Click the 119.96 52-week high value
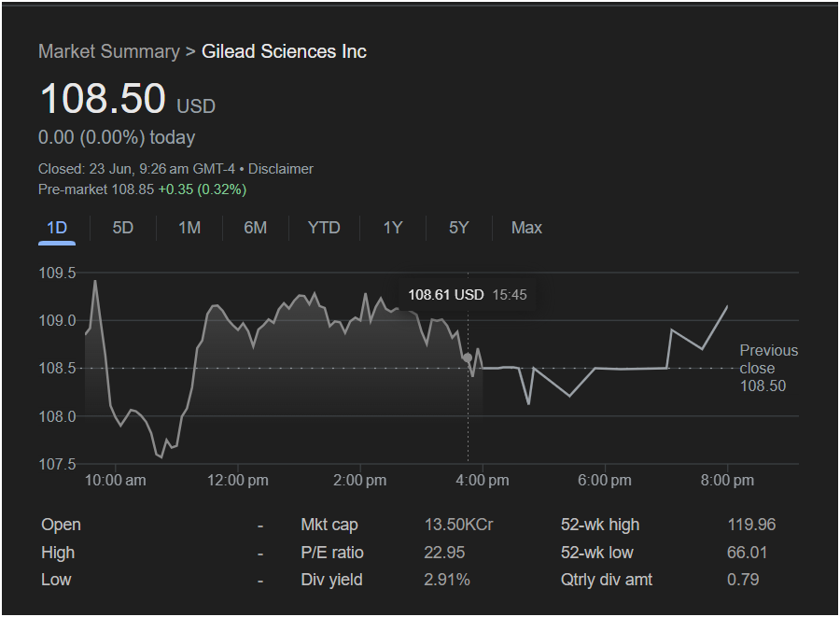This screenshot has height=617, width=840. pos(751,525)
